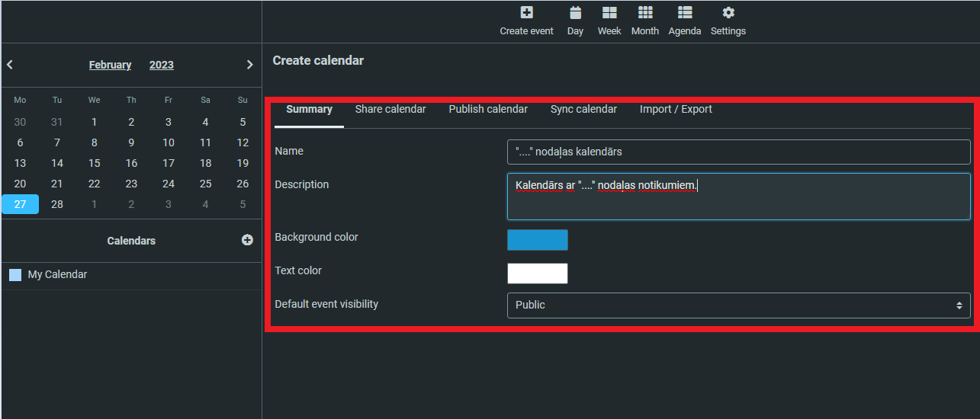Open the Publish calendar tab

pos(488,109)
